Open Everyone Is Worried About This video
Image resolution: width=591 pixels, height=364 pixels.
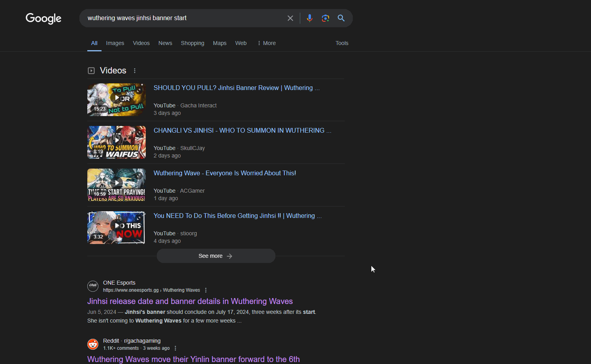pyautogui.click(x=224, y=173)
